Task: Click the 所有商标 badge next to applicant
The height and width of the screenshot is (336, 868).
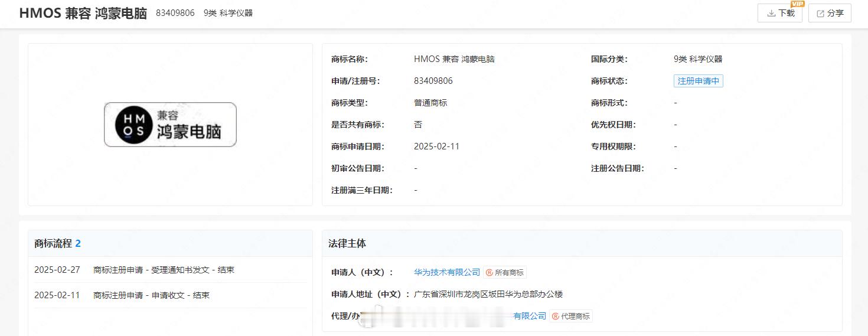Action: pyautogui.click(x=505, y=272)
